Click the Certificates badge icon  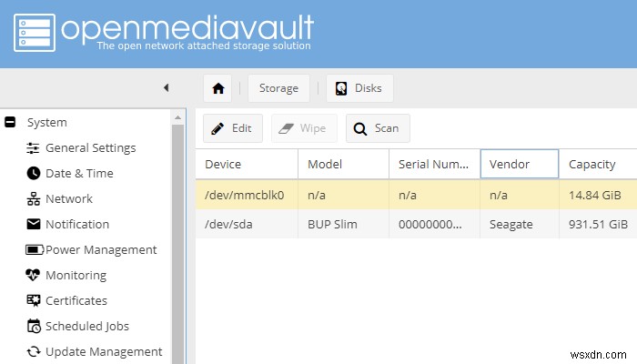[x=34, y=300]
